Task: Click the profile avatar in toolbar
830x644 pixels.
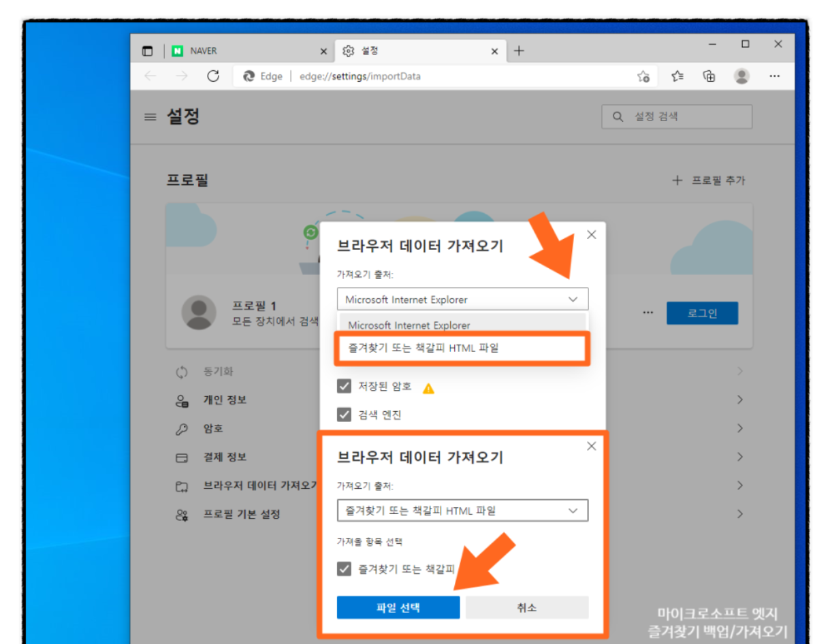Action: (x=742, y=76)
